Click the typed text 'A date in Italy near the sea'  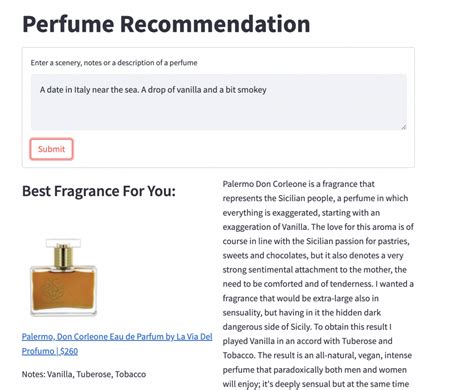(89, 90)
